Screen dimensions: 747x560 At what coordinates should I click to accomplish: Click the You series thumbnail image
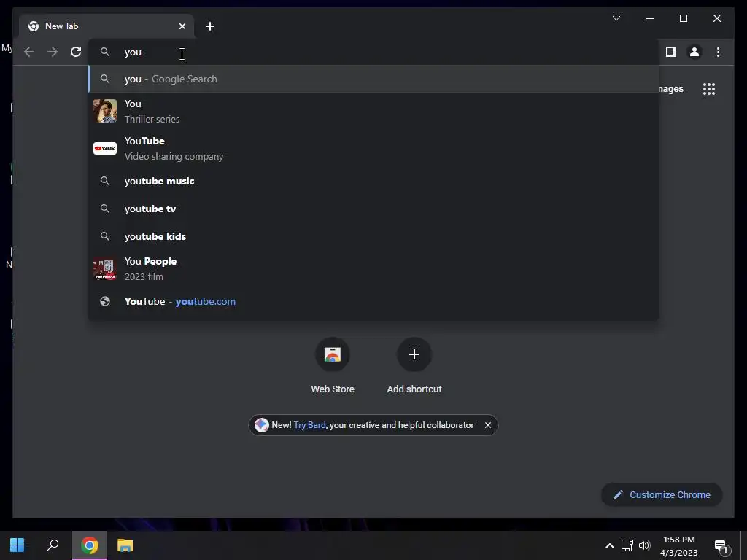pyautogui.click(x=105, y=111)
